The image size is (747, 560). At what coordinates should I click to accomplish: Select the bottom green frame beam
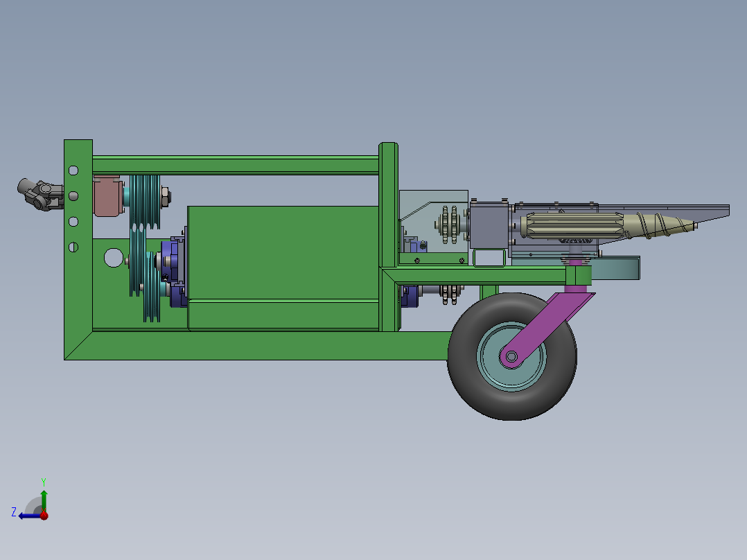[x=257, y=346]
